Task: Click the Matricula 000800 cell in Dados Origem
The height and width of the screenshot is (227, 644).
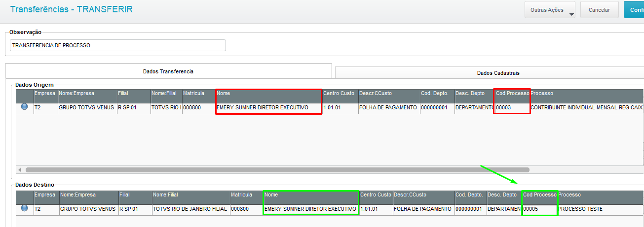Action: (x=198, y=107)
